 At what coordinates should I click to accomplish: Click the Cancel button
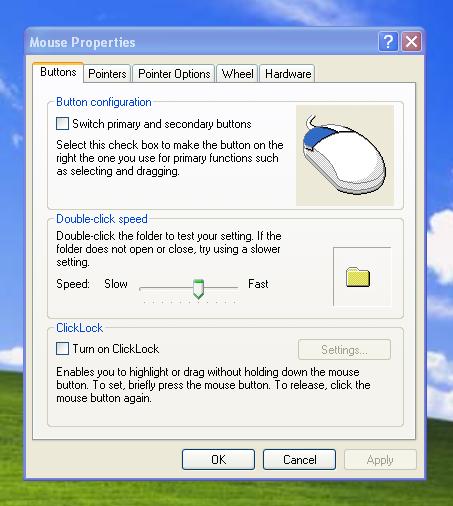[299, 460]
